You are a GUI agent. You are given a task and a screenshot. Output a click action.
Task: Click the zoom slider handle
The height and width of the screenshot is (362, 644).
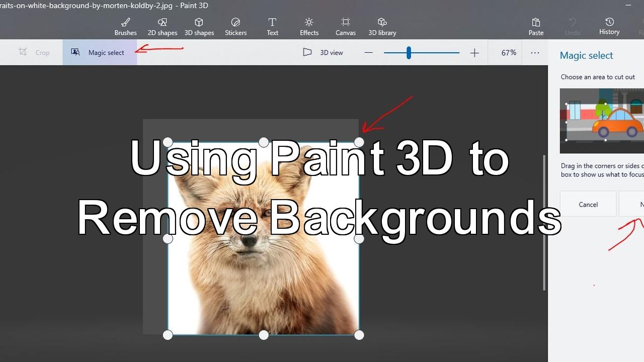point(409,52)
